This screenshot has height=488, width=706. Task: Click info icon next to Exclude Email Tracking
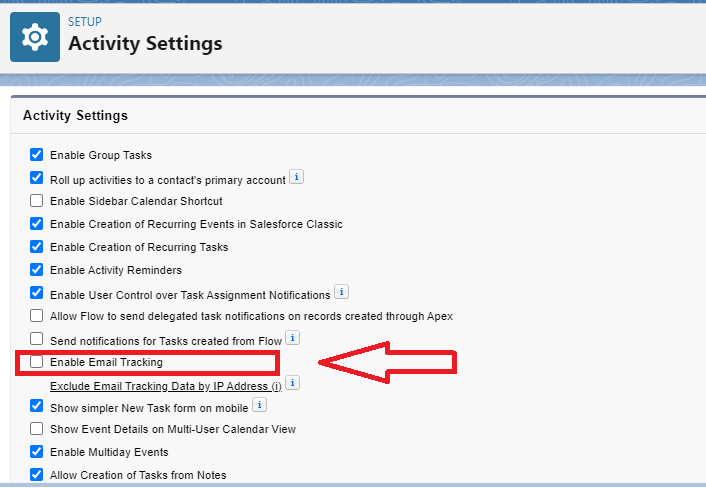(293, 383)
